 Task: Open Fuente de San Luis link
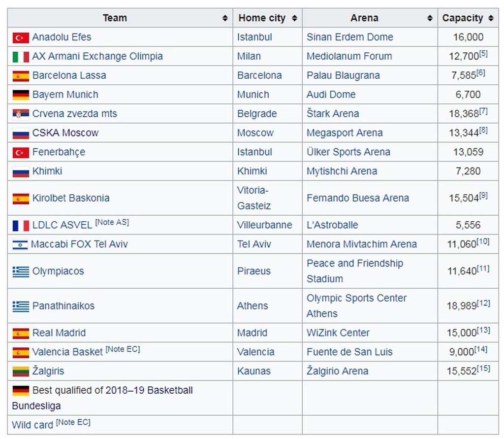point(349,352)
